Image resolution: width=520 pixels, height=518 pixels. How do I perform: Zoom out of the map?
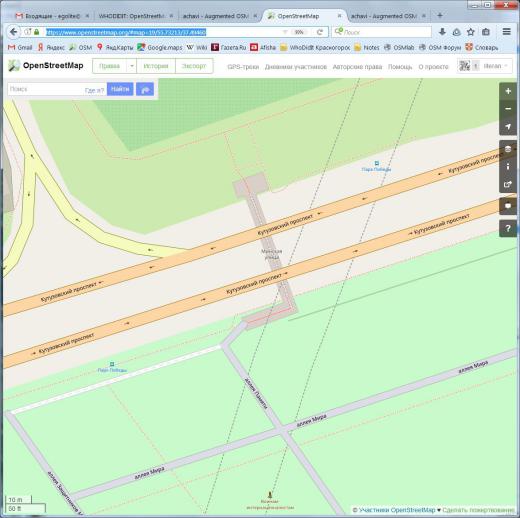508,109
